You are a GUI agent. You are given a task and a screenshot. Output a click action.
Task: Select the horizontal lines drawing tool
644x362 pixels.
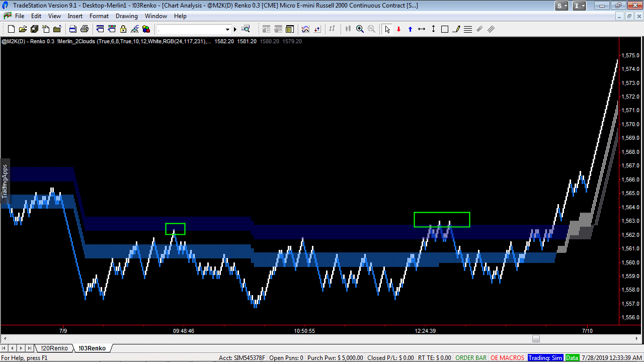[468, 29]
